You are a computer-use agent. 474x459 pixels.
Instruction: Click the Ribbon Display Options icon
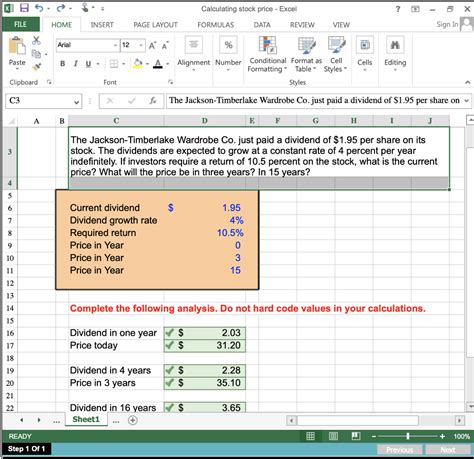pos(415,9)
